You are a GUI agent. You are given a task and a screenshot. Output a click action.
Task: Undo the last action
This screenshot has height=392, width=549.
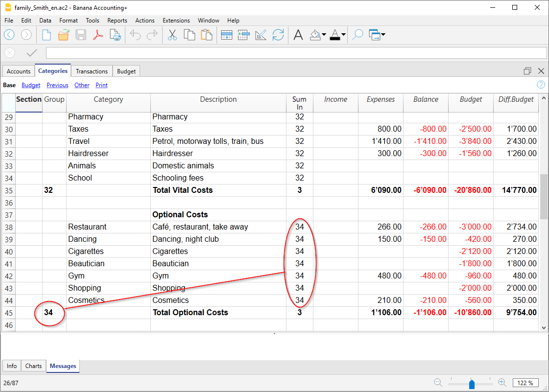(x=135, y=35)
